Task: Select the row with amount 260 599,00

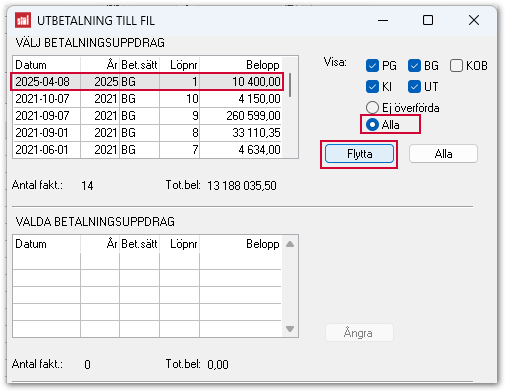Action: coord(147,116)
